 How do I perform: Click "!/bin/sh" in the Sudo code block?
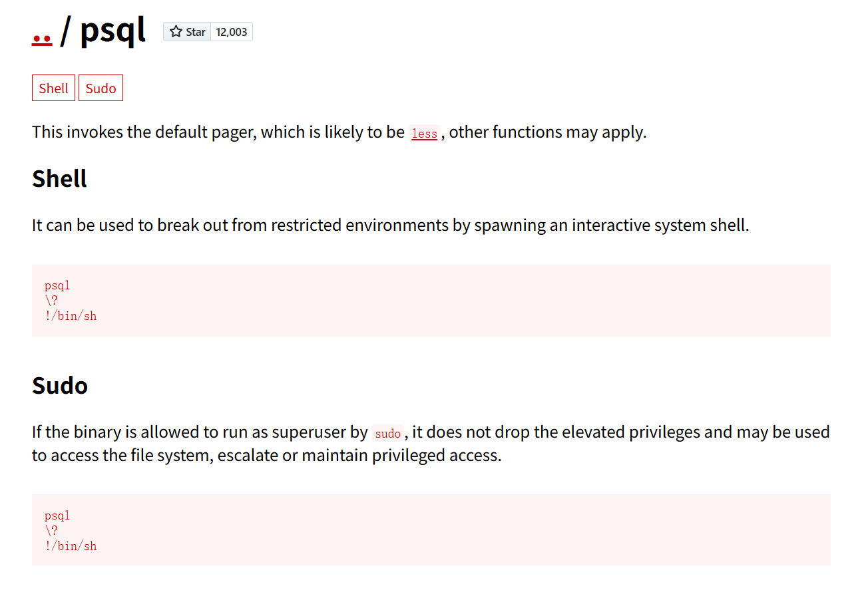(71, 546)
